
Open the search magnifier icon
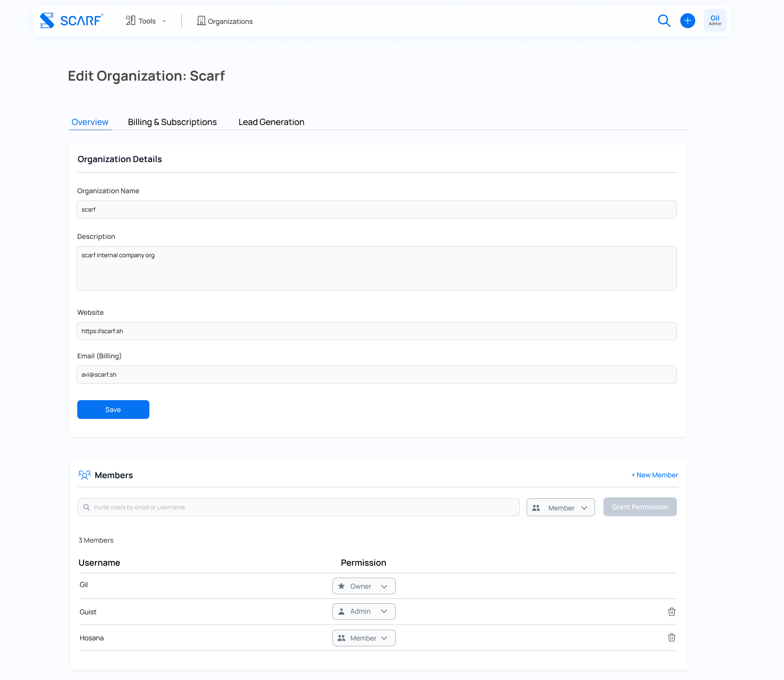(x=664, y=20)
